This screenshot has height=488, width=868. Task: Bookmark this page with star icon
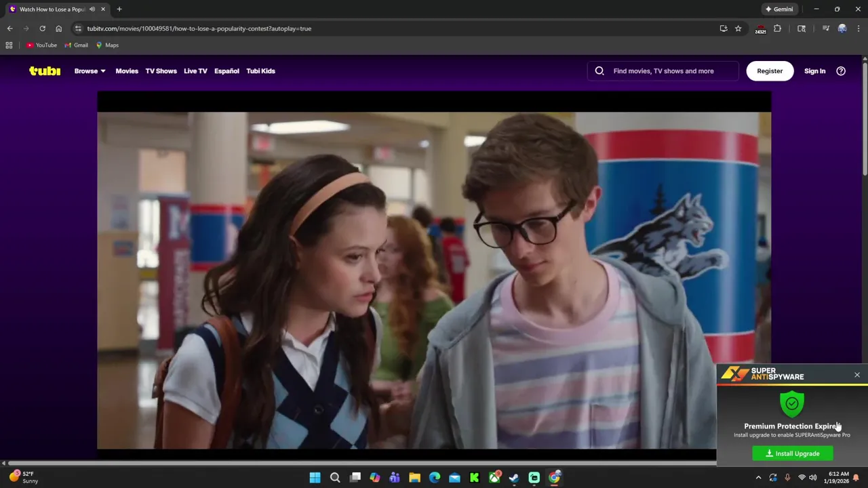[738, 28]
